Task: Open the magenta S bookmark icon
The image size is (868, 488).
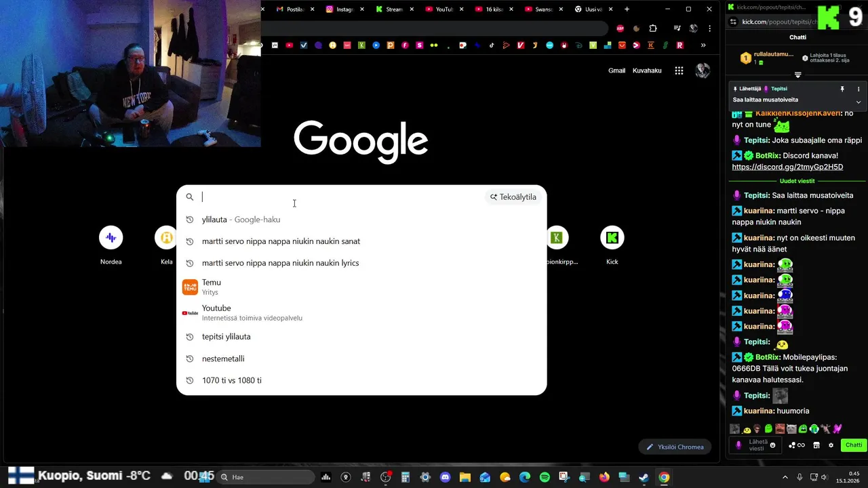Action: coord(420,45)
